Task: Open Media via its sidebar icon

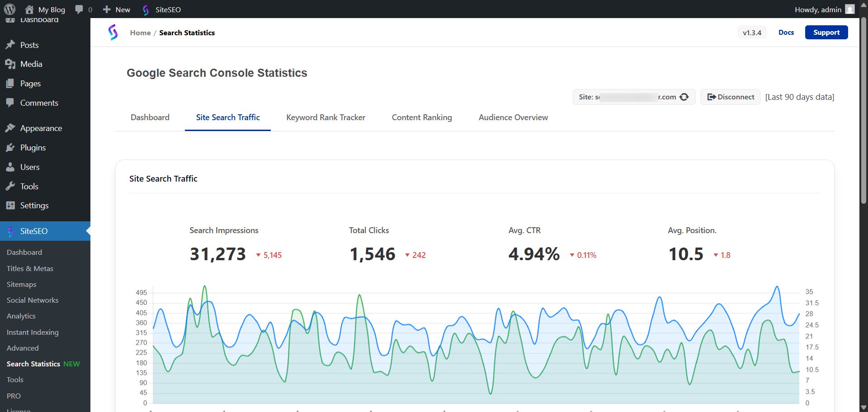Action: click(10, 64)
